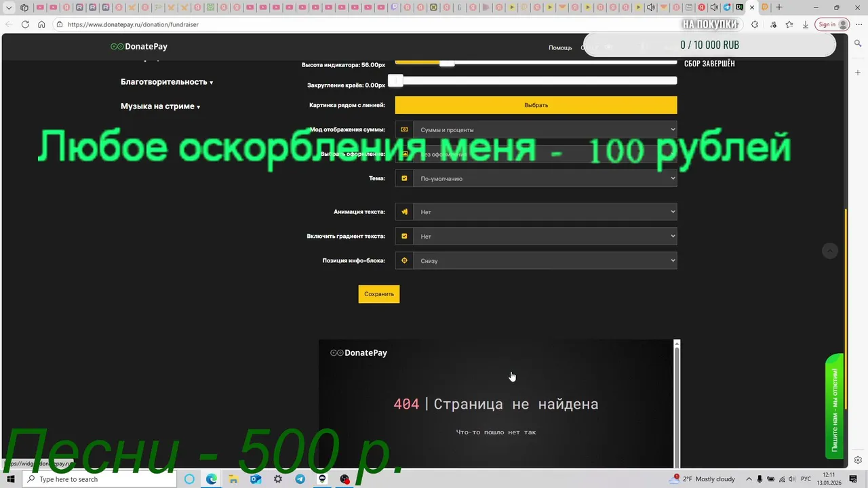Expand the Благотворительность sidebar section
The image size is (868, 488).
tap(167, 82)
